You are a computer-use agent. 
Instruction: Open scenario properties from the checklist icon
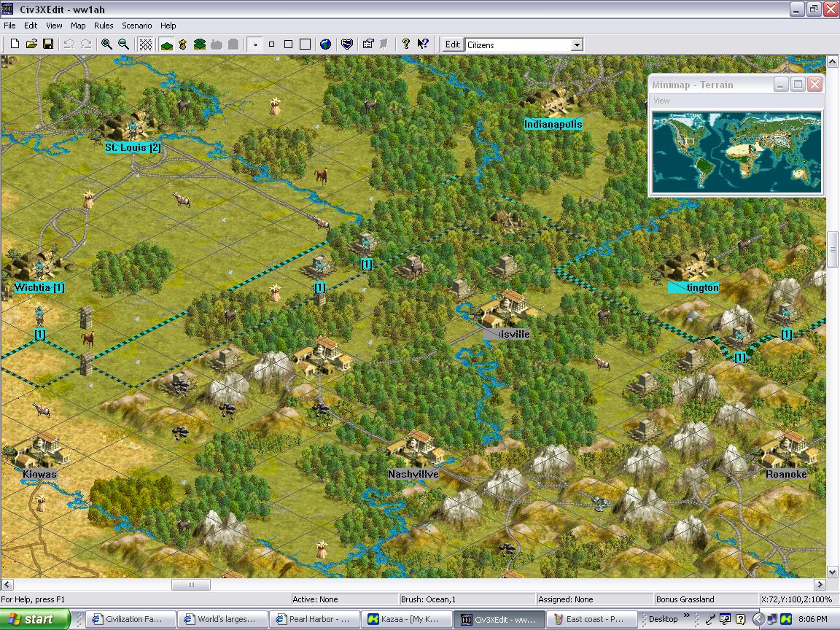(368, 44)
